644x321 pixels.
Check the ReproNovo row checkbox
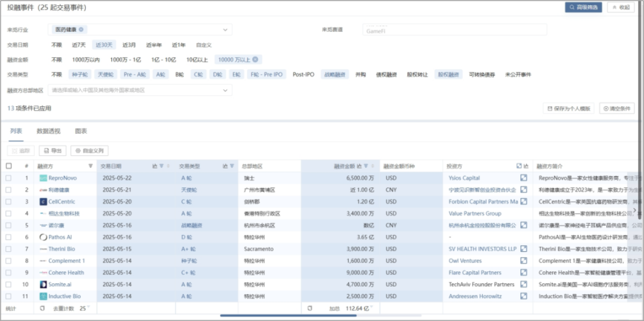(9, 178)
